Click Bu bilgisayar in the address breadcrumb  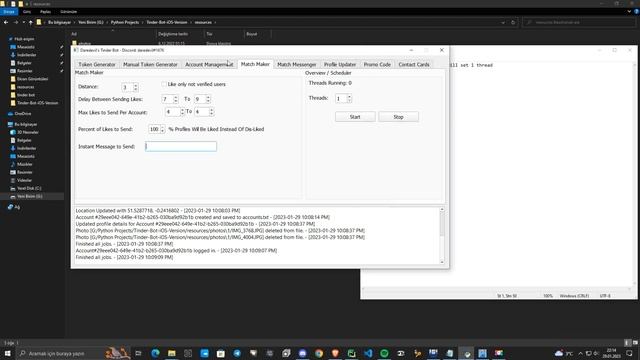coord(60,22)
